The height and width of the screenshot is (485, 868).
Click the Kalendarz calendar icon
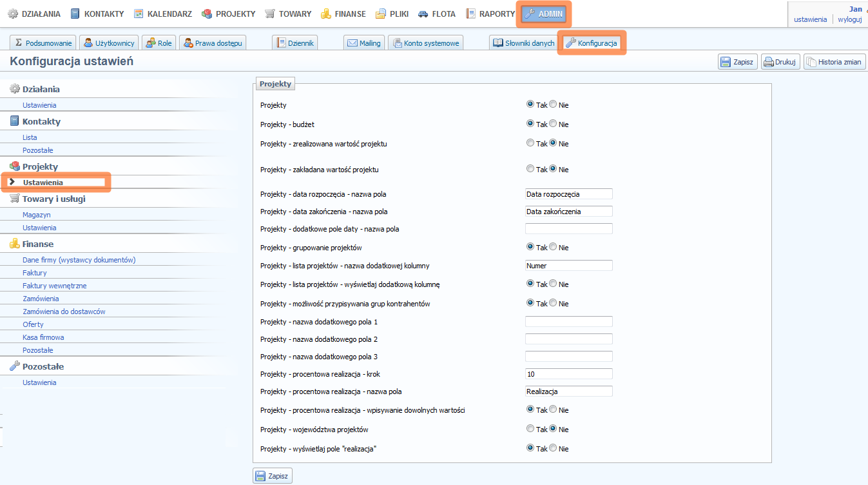click(x=139, y=14)
